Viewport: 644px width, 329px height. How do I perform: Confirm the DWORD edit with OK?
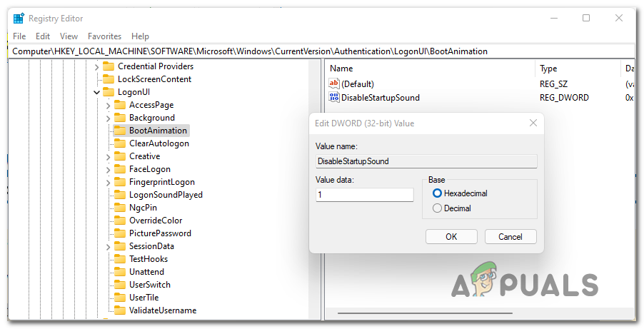451,237
